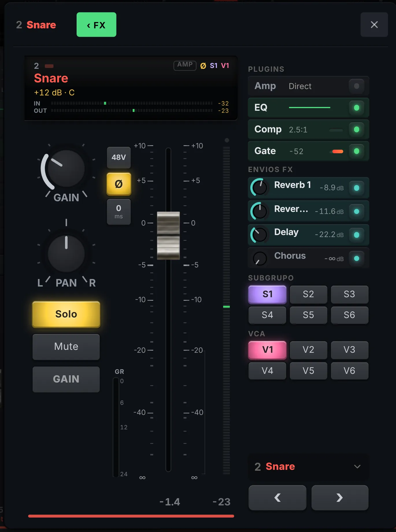
Task: Assign channel to VCA V3
Action: 349,350
